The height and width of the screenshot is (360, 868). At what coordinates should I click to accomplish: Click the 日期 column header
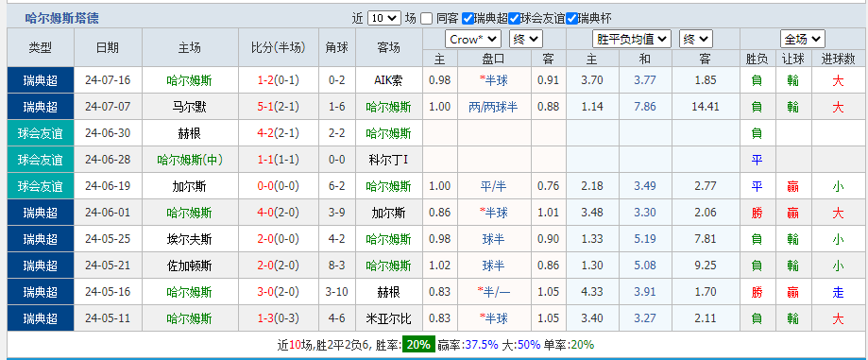(x=108, y=47)
